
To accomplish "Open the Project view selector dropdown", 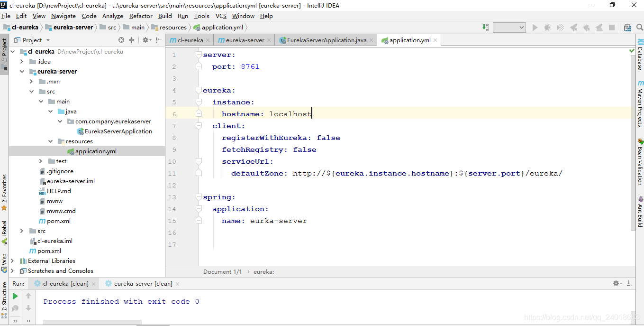I will point(32,40).
